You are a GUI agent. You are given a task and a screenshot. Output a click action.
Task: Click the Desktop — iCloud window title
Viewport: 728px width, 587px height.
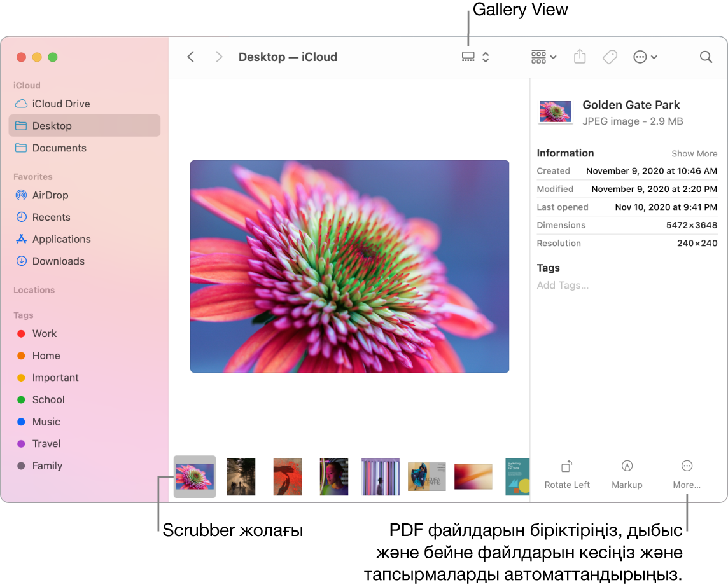pyautogui.click(x=288, y=57)
